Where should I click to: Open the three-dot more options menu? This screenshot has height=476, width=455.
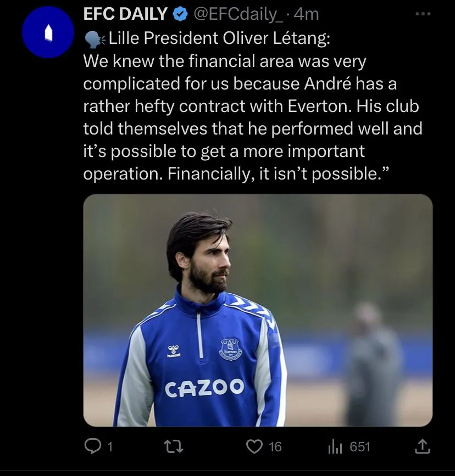(421, 13)
